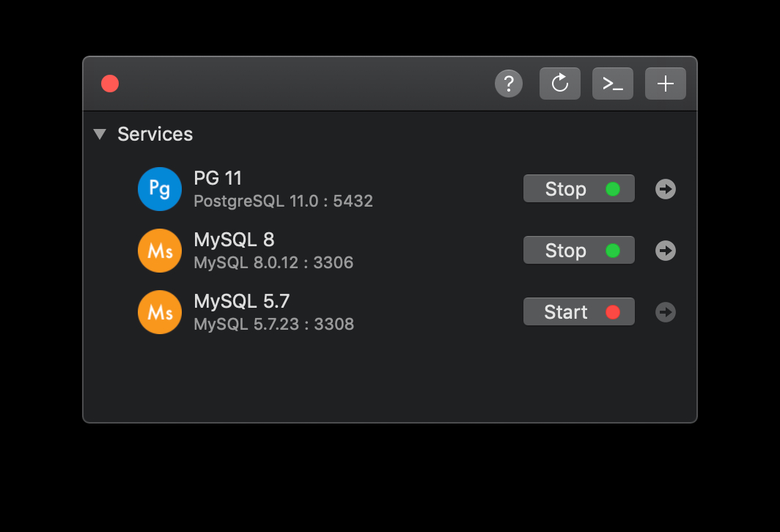This screenshot has width=780, height=532.
Task: Click the refresh services icon
Action: tap(560, 84)
